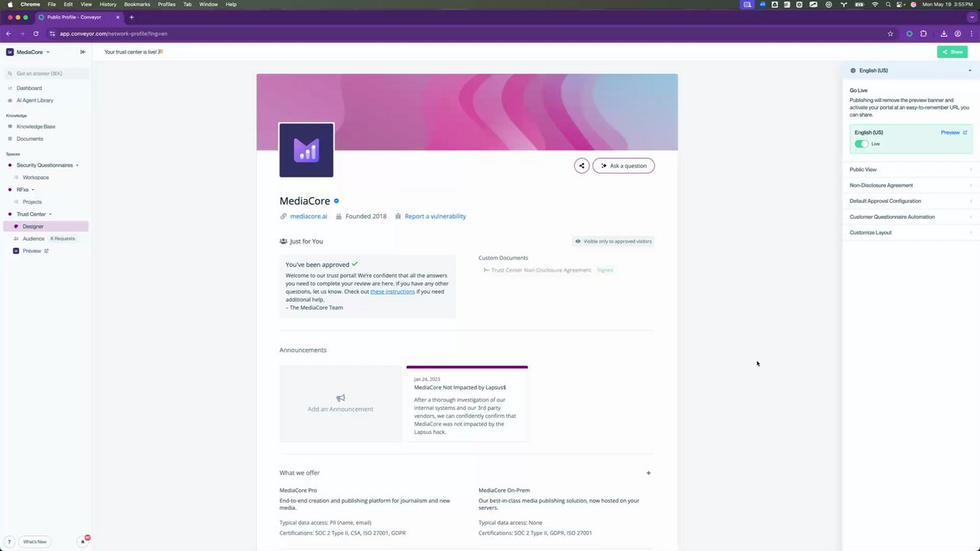Viewport: 980px width, 551px height.
Task: Open the MediaCore workspace switcher dropdown
Action: (28, 52)
